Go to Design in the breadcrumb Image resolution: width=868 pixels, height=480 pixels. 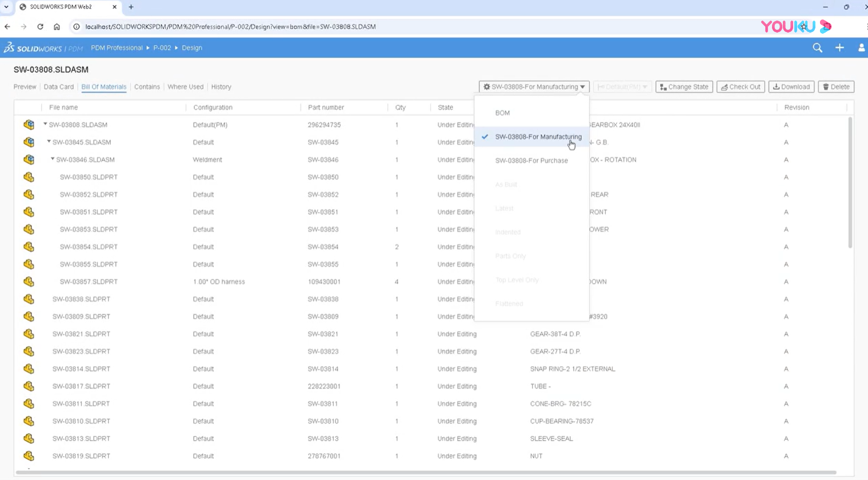(192, 48)
